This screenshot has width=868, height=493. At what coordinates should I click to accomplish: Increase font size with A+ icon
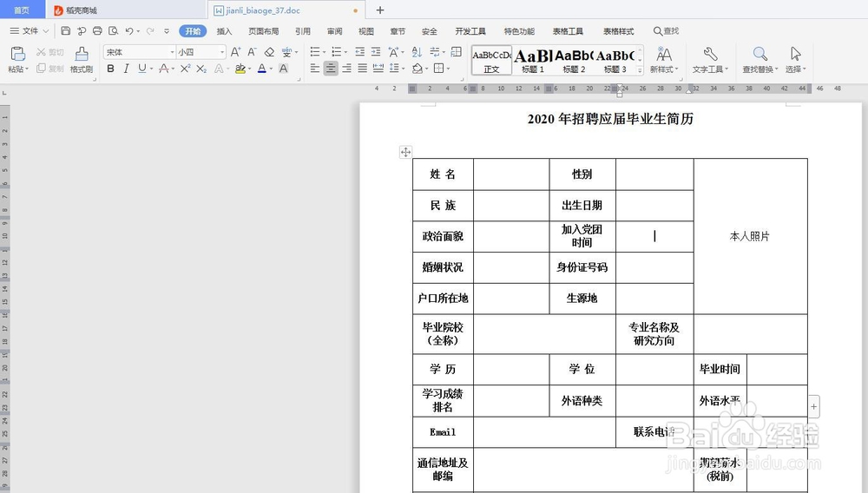pyautogui.click(x=235, y=52)
